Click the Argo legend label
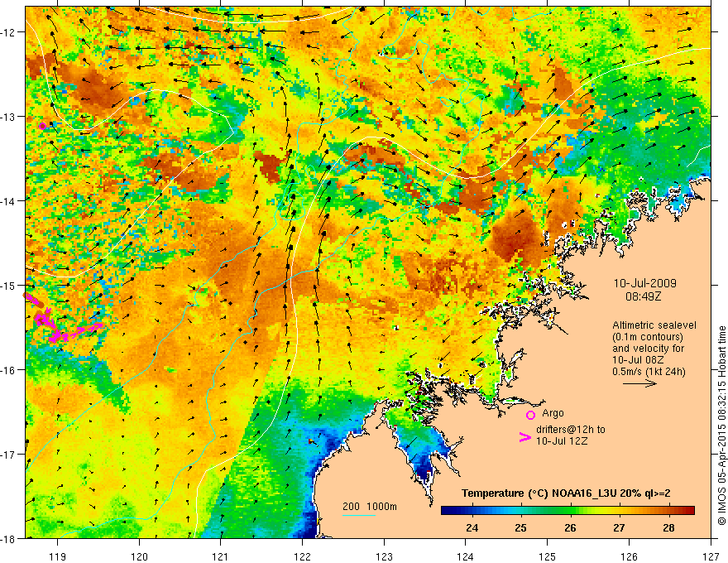Viewport: 728px width, 563px height. pos(553,413)
